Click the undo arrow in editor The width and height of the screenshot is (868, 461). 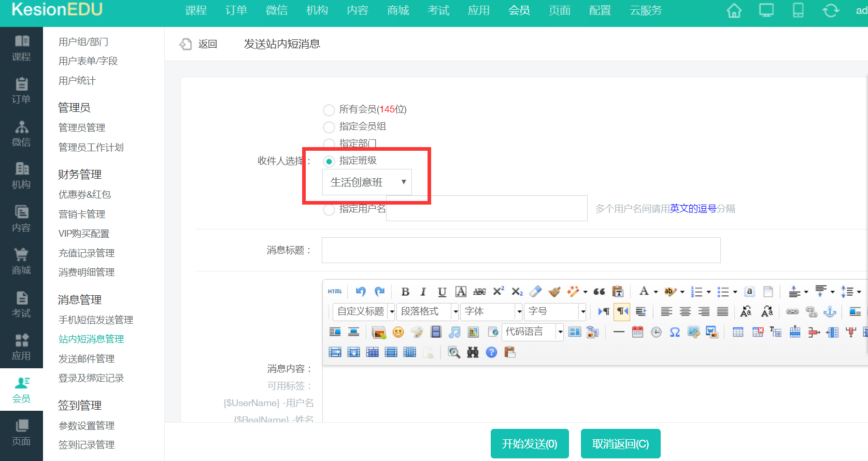point(361,292)
